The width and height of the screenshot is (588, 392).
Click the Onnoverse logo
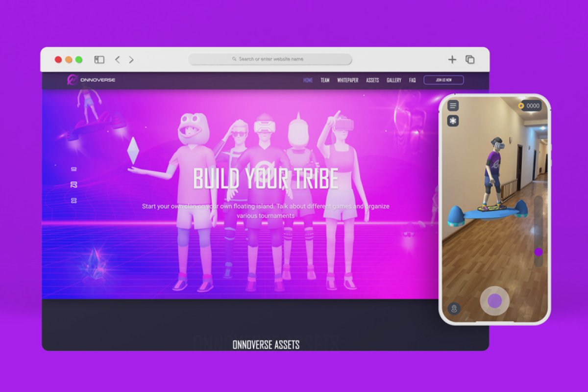click(91, 80)
